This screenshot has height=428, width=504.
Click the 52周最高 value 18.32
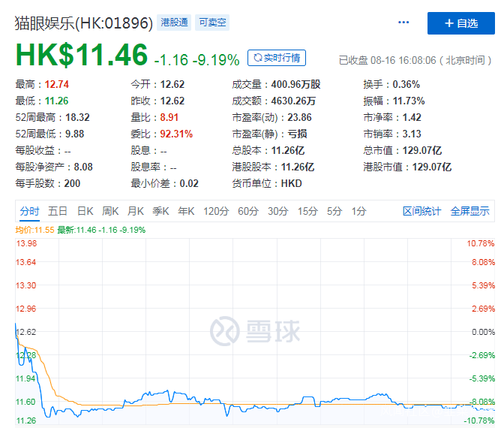(x=77, y=117)
